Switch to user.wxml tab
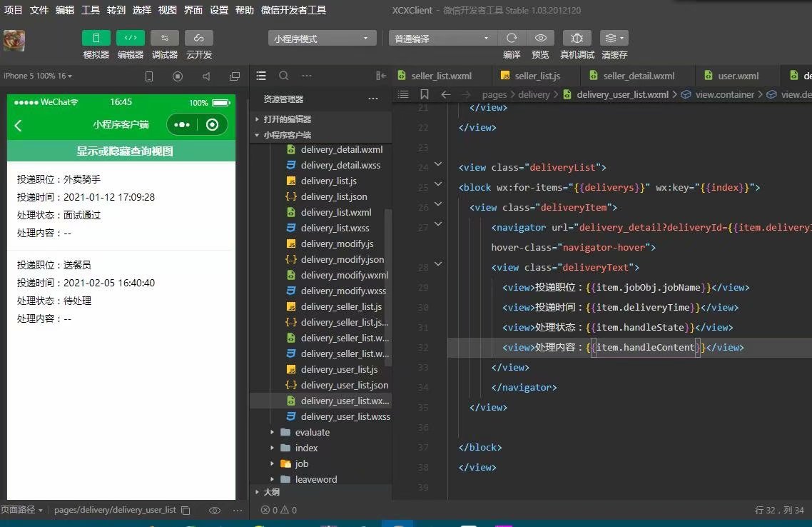Screen dimensions: 812x527 (737, 76)
